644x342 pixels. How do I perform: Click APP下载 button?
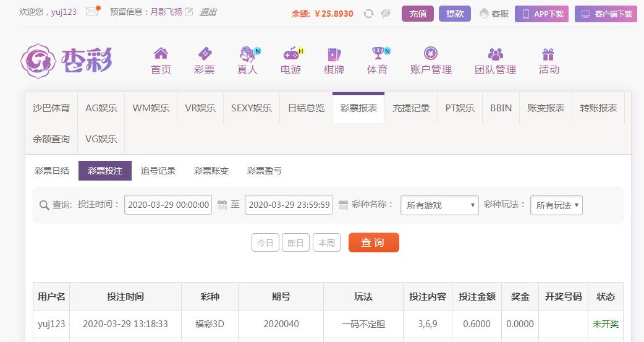[x=542, y=14]
